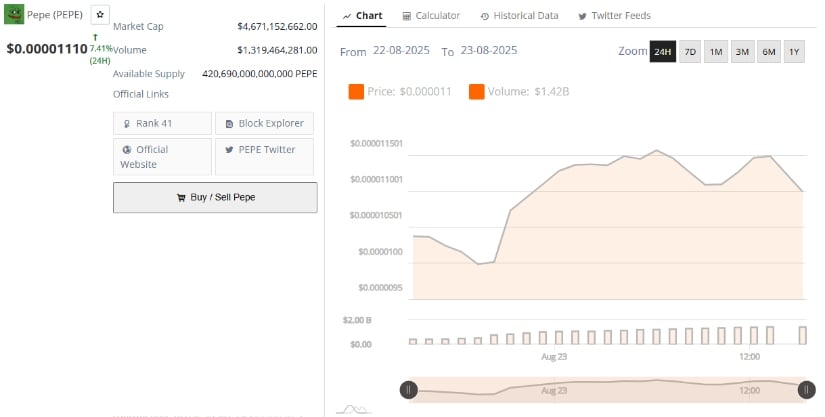Viewport: 825px width, 417px height.
Task: Click the shopping cart icon on Buy button
Action: tap(181, 198)
